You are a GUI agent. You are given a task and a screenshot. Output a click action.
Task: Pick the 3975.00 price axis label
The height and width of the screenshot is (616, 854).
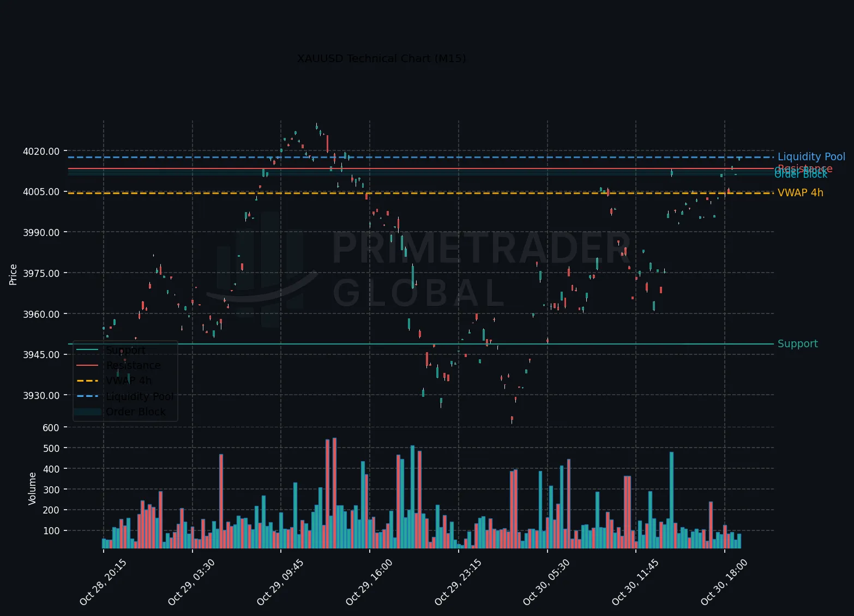pyautogui.click(x=41, y=273)
